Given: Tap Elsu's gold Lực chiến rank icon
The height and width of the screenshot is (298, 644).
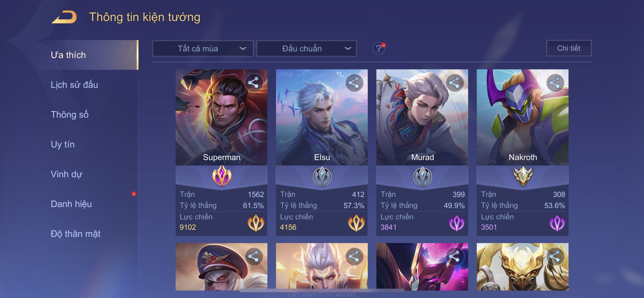Looking at the screenshot, I should tap(356, 223).
